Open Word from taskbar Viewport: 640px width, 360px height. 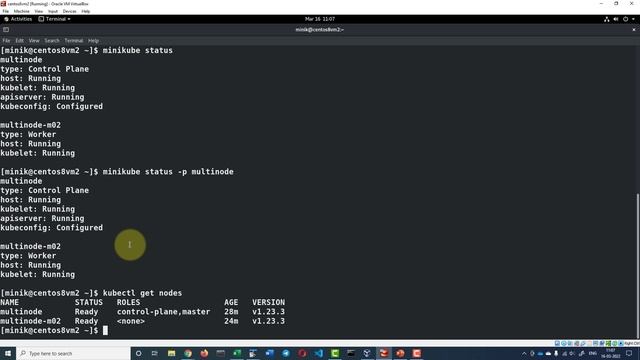click(269, 353)
